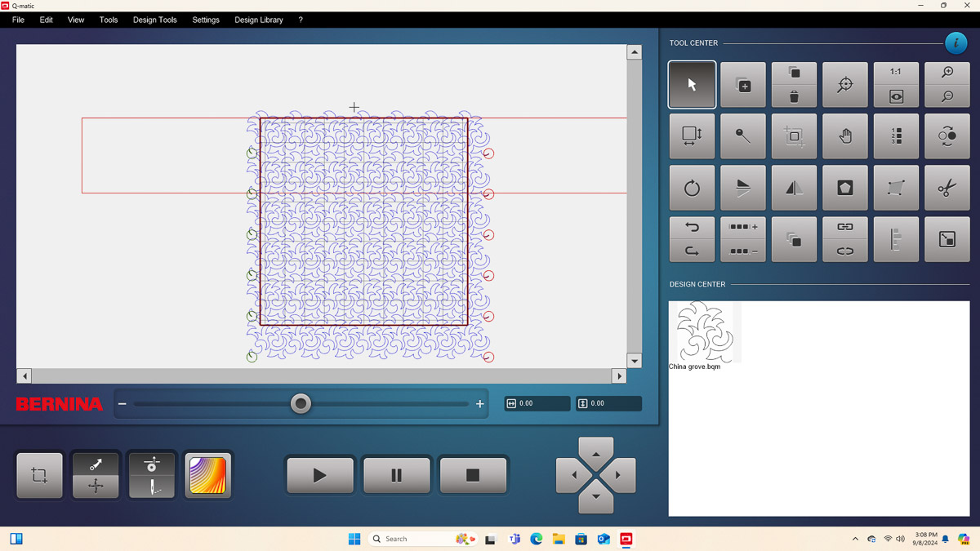Undo the last action
Image resolution: width=980 pixels, height=551 pixels.
pyautogui.click(x=692, y=228)
